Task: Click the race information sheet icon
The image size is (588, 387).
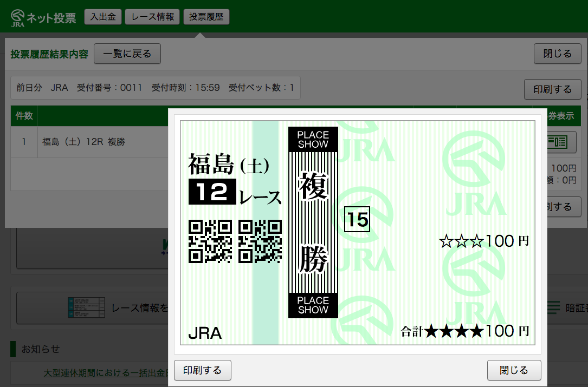Action: click(x=86, y=307)
